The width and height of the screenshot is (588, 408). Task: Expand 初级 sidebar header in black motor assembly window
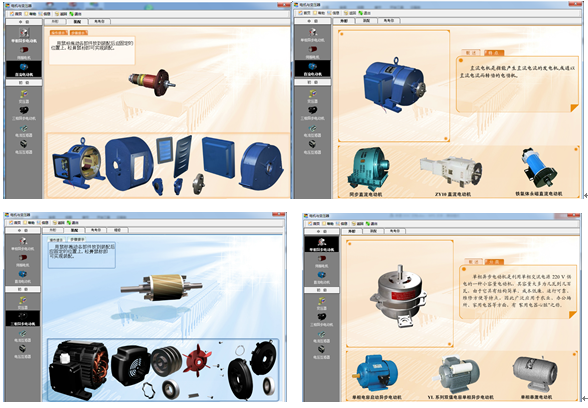23,290
